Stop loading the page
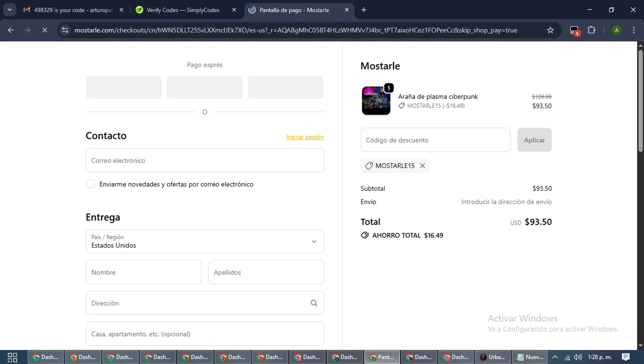 [x=44, y=30]
